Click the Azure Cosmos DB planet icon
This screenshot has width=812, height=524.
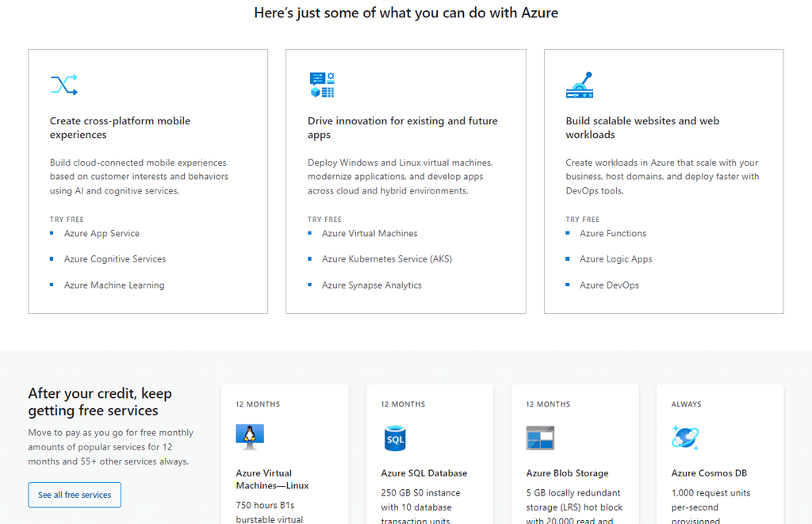pyautogui.click(x=685, y=438)
